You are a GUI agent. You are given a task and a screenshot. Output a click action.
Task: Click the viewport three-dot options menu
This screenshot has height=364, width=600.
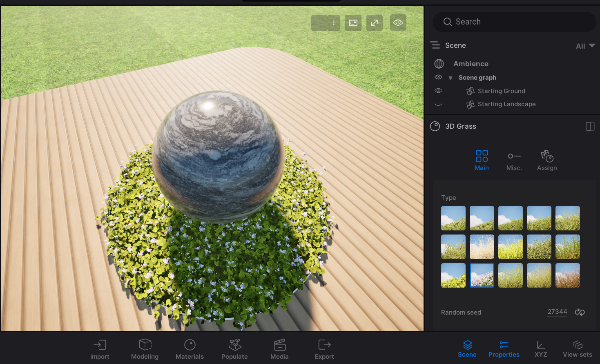point(334,23)
